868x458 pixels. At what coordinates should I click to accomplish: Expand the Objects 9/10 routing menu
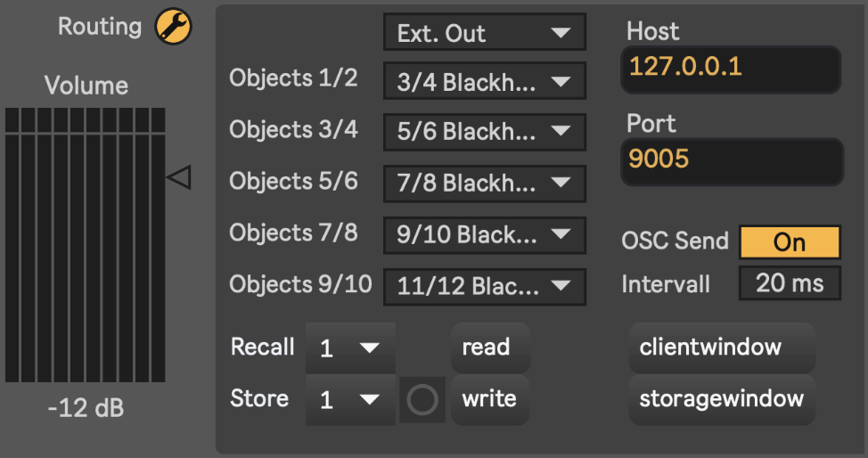pyautogui.click(x=485, y=287)
